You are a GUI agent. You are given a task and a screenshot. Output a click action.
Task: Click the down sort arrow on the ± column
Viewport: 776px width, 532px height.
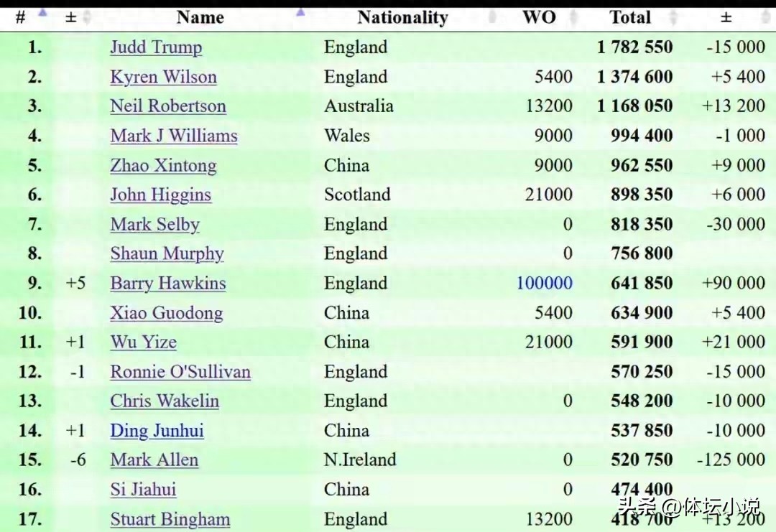click(x=87, y=19)
